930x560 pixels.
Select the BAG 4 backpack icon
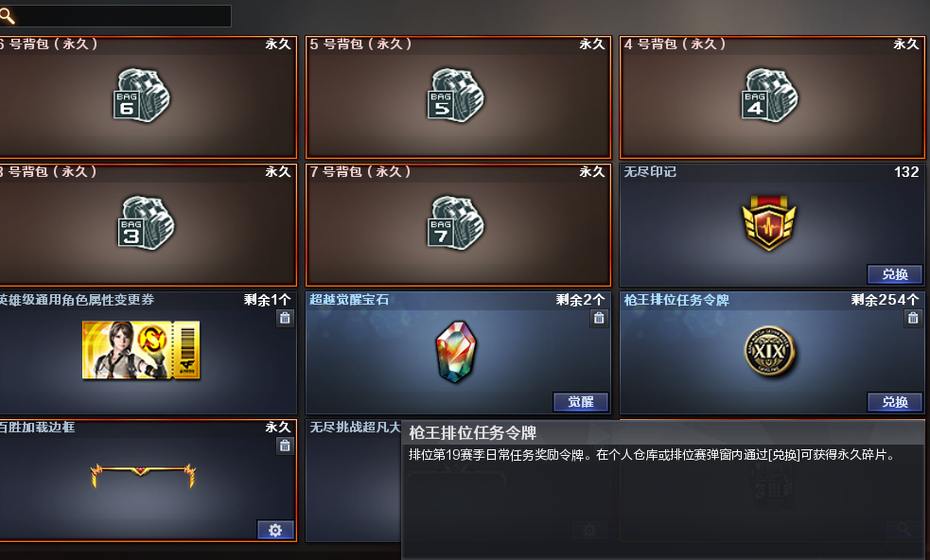coord(770,96)
